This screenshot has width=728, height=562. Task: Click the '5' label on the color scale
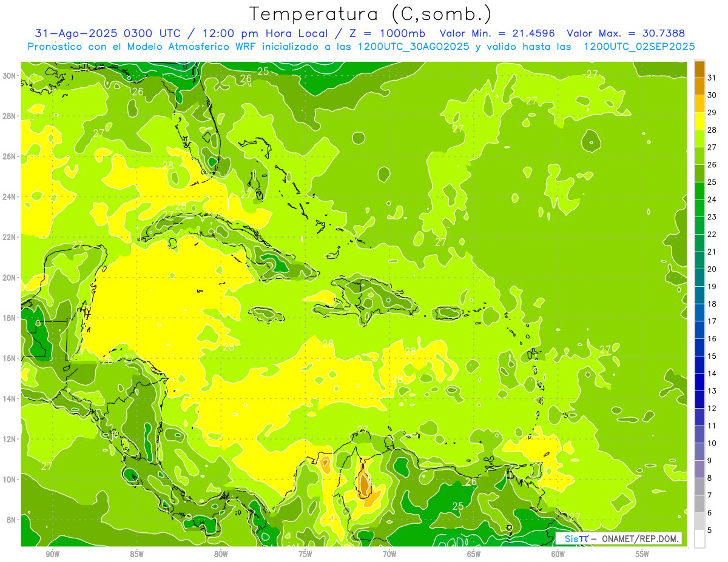coord(710,530)
